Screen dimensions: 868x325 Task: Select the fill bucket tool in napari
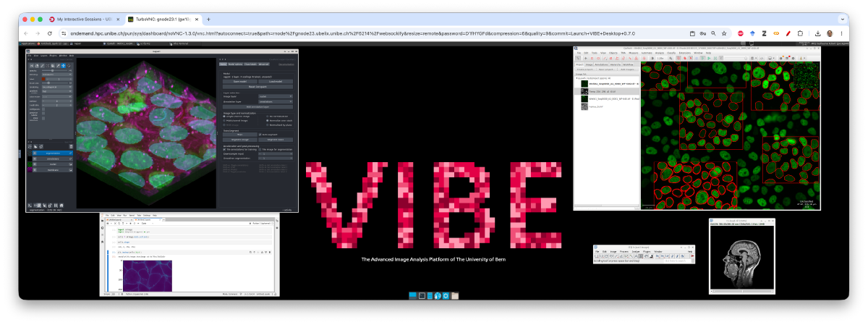[52, 65]
